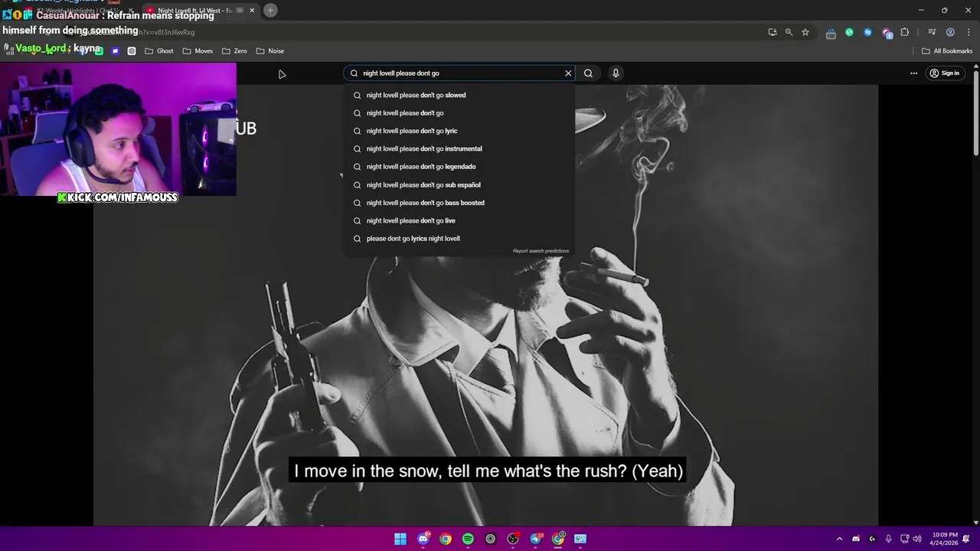980x551 pixels.
Task: Show hidden system tray icons
Action: click(x=839, y=539)
